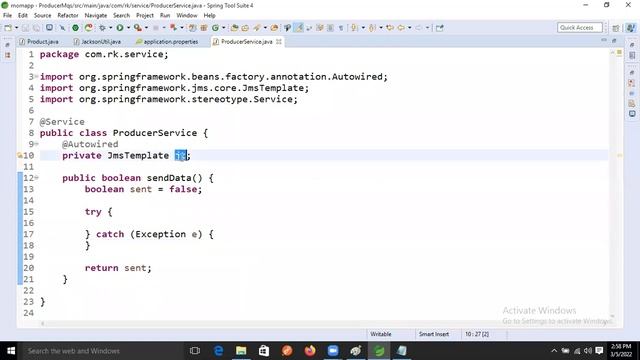Maximize the editor area button
Viewport: 640px width, 360px height.
(x=614, y=40)
